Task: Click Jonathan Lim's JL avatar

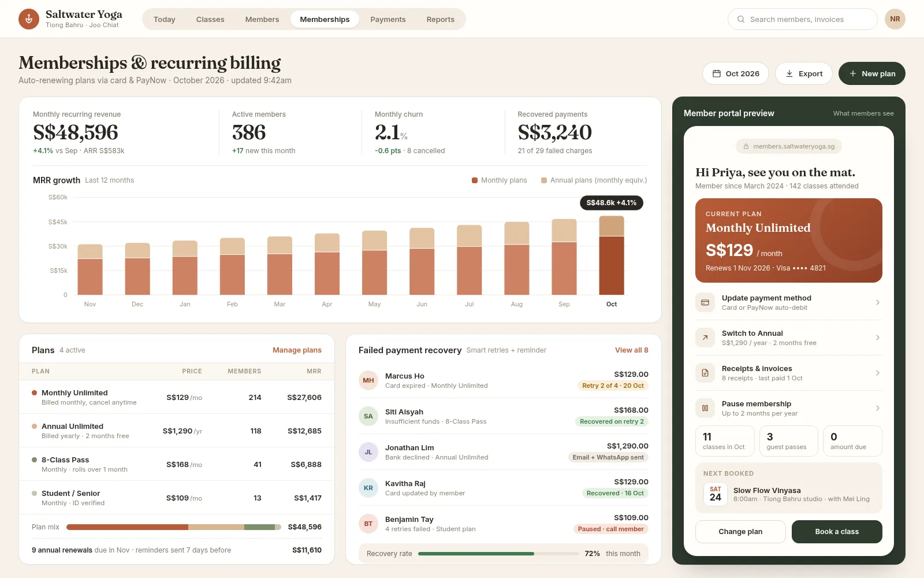Action: (x=368, y=452)
